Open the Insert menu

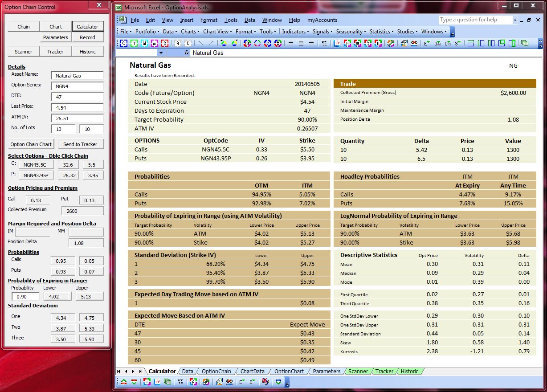pos(187,20)
